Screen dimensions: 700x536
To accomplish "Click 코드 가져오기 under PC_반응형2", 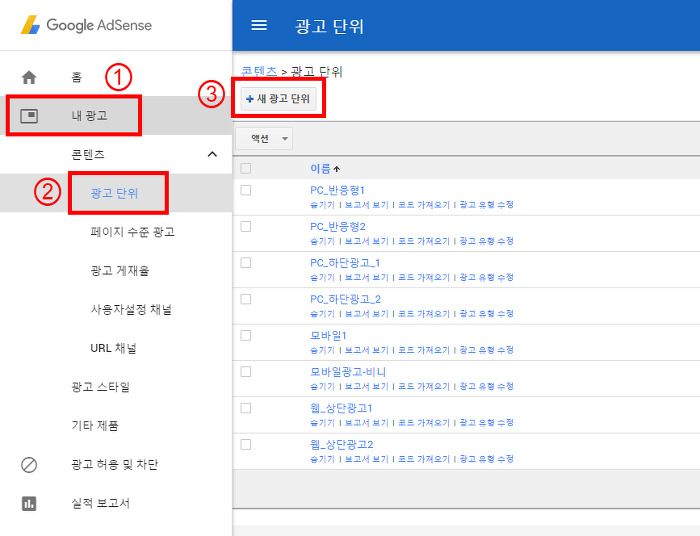I will pyautogui.click(x=424, y=241).
